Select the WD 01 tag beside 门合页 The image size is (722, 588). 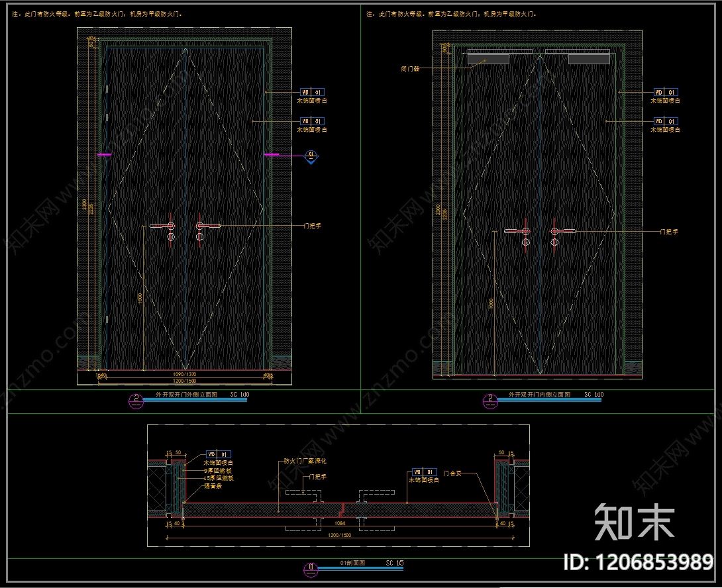coord(424,472)
